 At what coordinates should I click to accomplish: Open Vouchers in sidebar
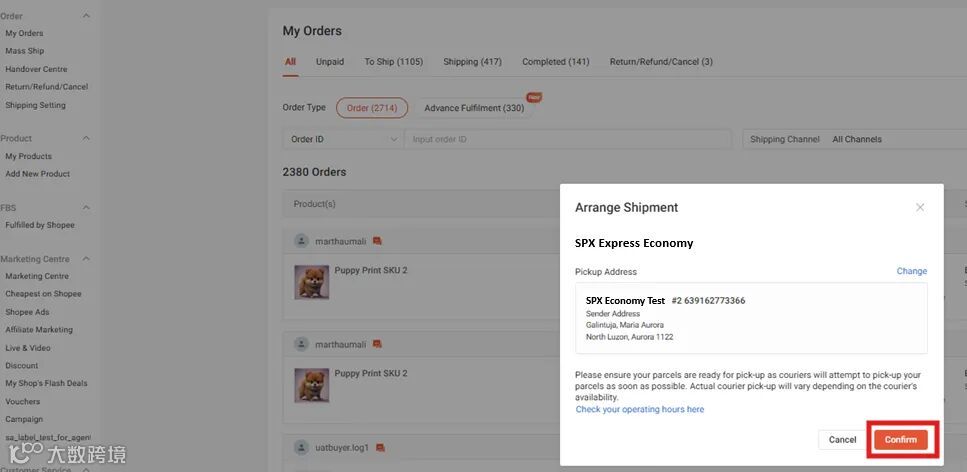pyautogui.click(x=23, y=402)
